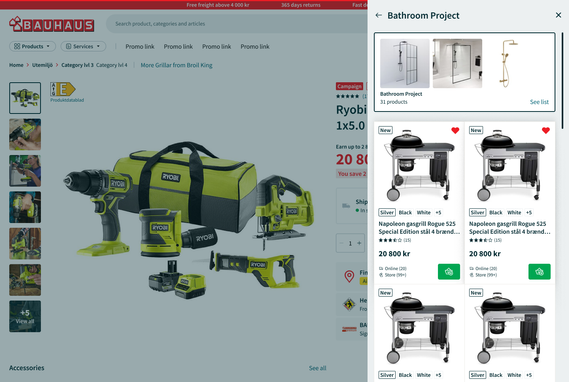
Task: Go to Utemiljö in the breadcrumb
Action: 42,65
